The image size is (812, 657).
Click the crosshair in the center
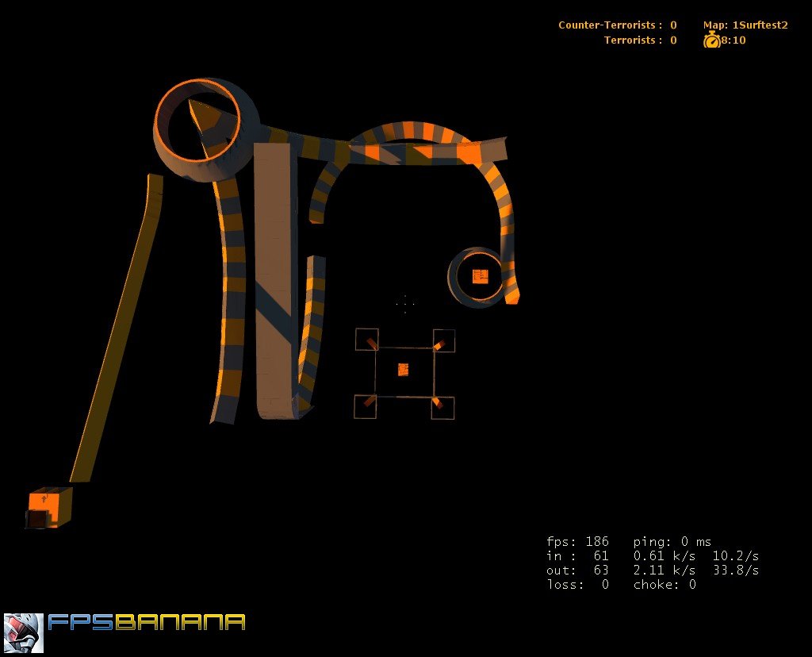click(x=405, y=304)
